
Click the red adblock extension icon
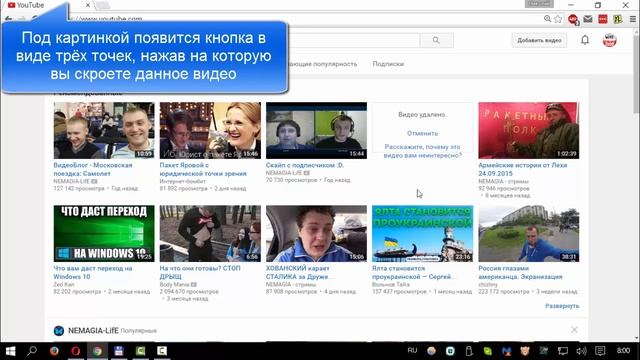tap(573, 19)
